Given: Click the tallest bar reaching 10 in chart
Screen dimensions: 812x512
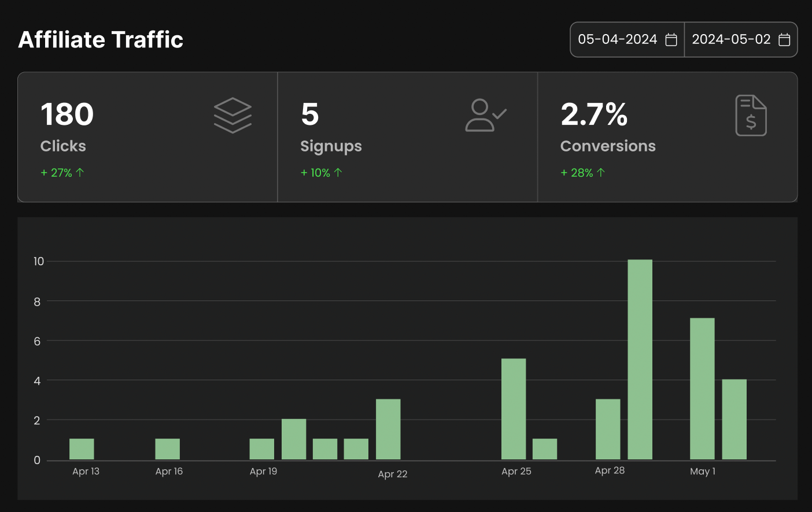Looking at the screenshot, I should click(640, 359).
